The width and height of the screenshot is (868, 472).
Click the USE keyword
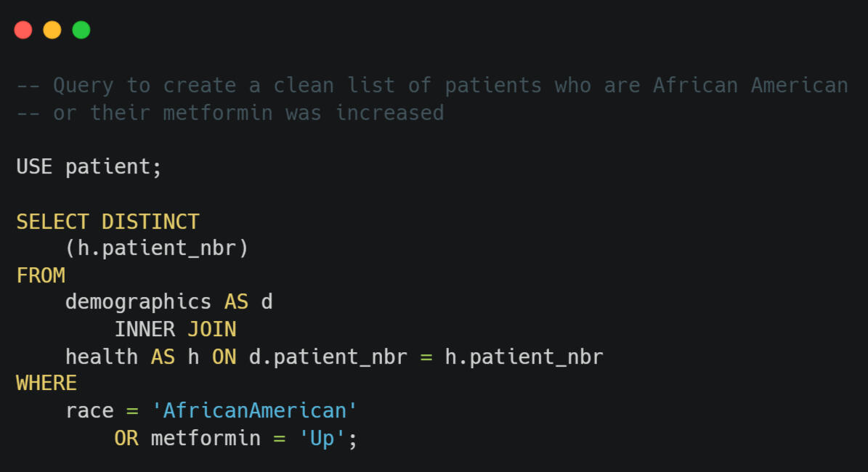(34, 166)
